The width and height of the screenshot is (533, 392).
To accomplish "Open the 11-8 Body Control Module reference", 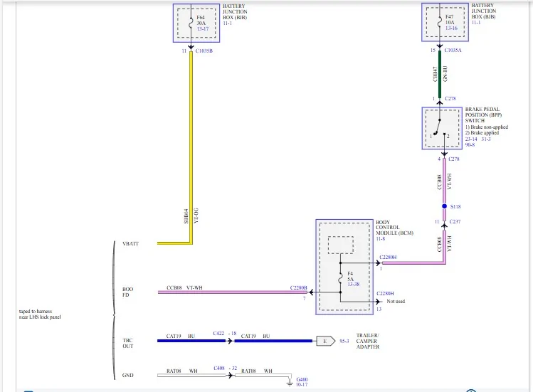I will coord(381,239).
